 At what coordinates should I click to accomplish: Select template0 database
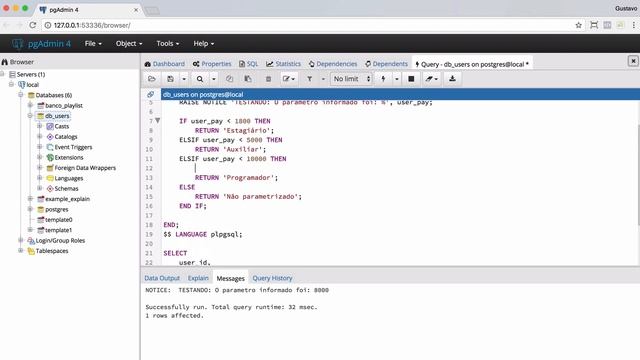click(x=58, y=220)
